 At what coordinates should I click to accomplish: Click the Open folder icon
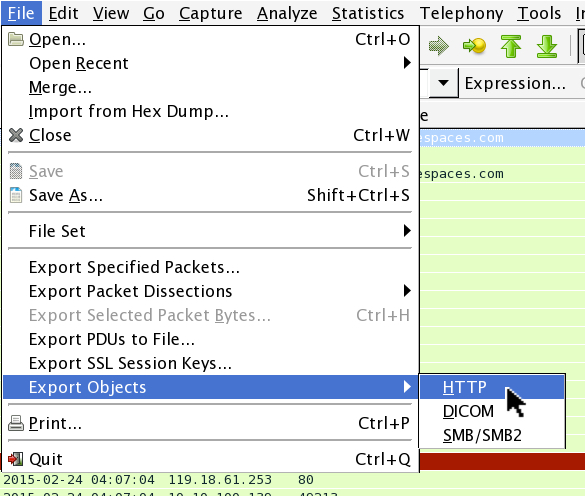16,39
